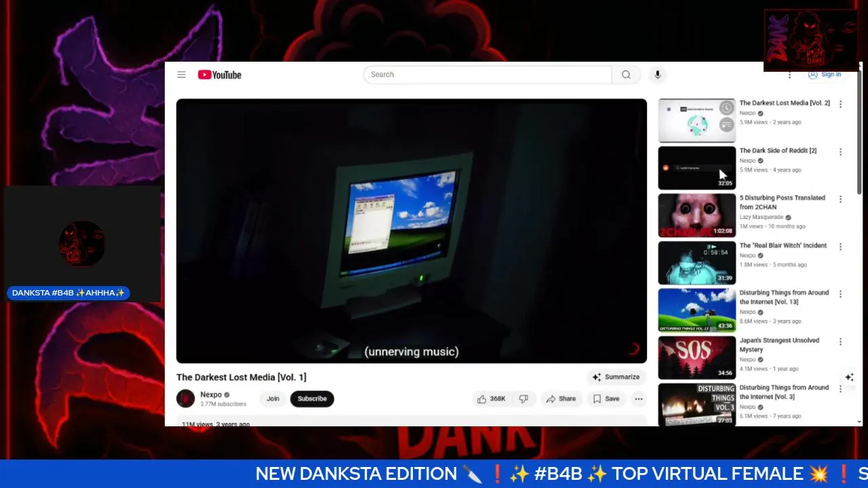Click "8.6M views · 3 years ago" text

tap(770, 321)
